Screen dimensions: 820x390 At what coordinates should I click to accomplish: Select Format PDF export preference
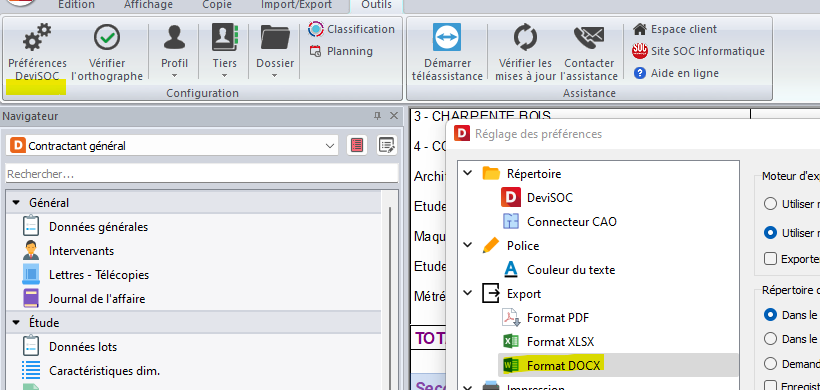[x=558, y=318]
